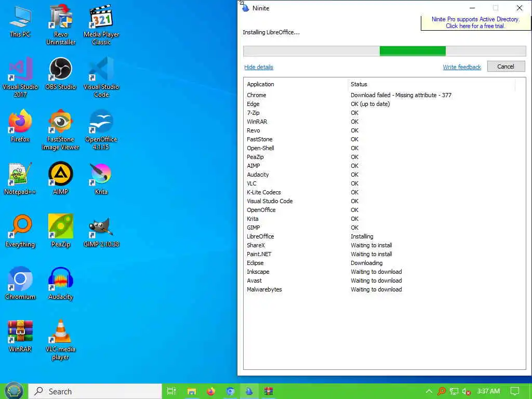Open Task View on taskbar
This screenshot has width=532, height=399.
pos(171,391)
